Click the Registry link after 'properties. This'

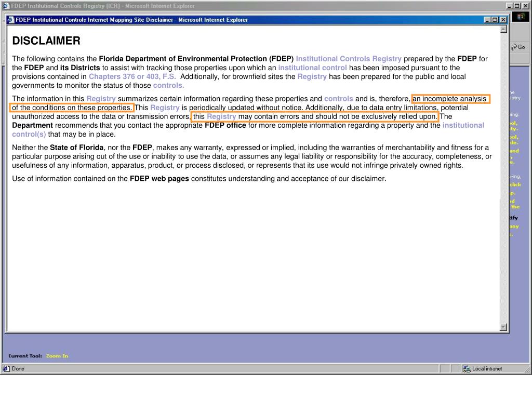pyautogui.click(x=165, y=108)
